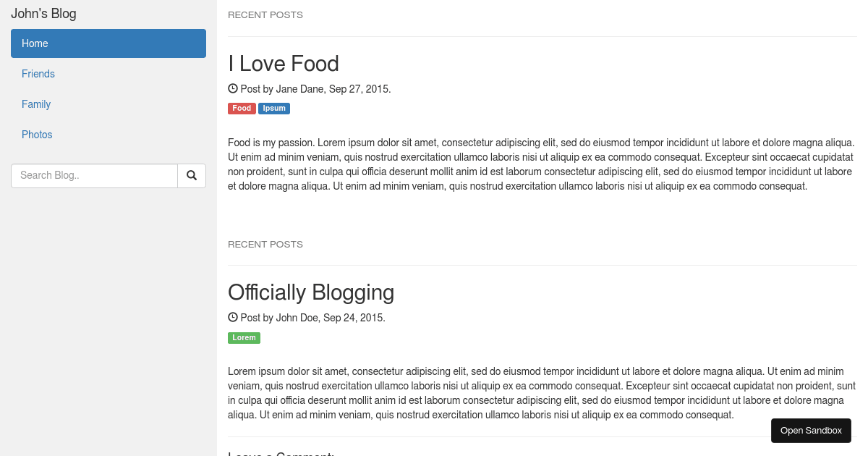This screenshot has height=456, width=868.
Task: Click the RECENT POSTS heading above I Love Food
Action: 265,14
